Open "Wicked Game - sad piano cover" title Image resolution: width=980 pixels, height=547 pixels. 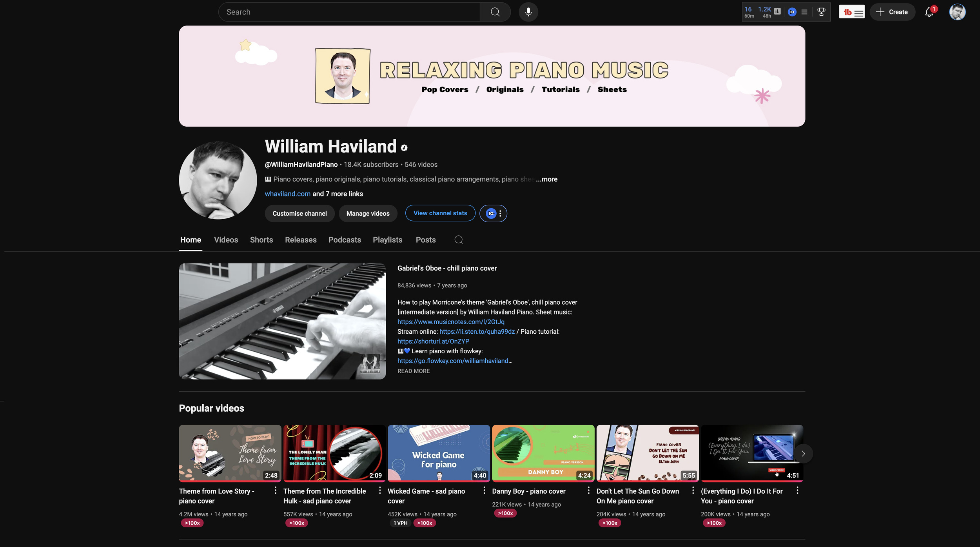tap(426, 496)
